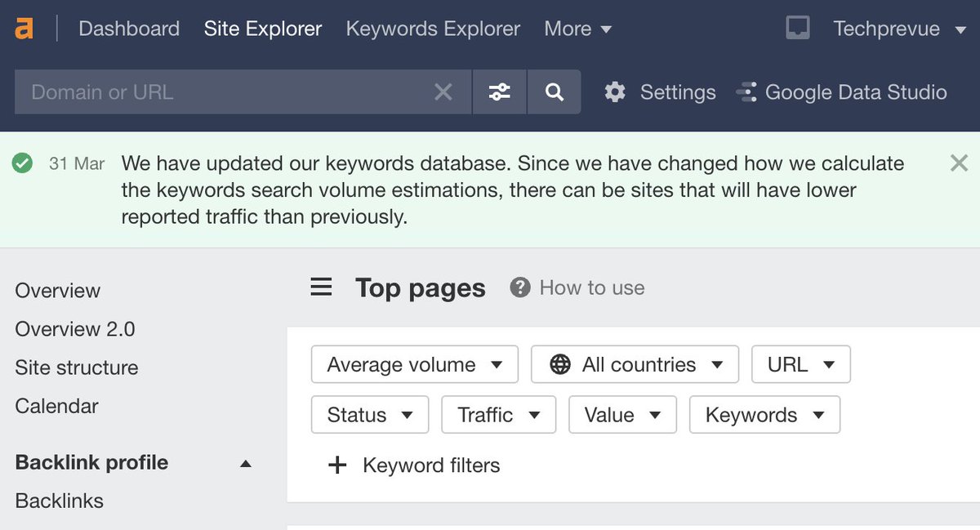This screenshot has height=530, width=980.
Task: Run search with magnifier button
Action: pos(555,92)
